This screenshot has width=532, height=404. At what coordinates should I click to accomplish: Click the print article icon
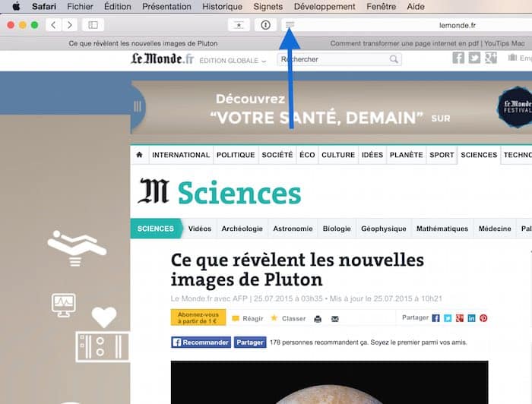(x=318, y=319)
